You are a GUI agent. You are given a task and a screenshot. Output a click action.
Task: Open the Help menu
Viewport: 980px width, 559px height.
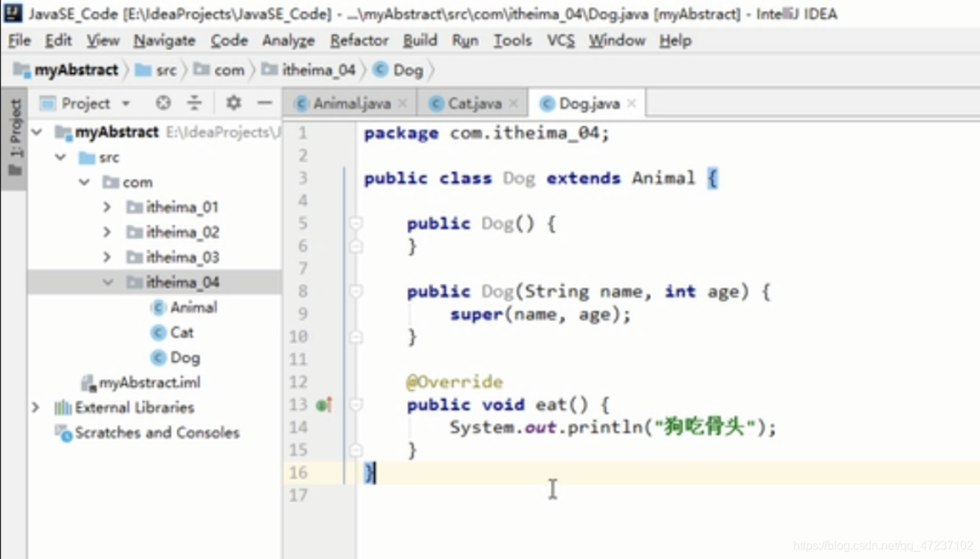675,41
